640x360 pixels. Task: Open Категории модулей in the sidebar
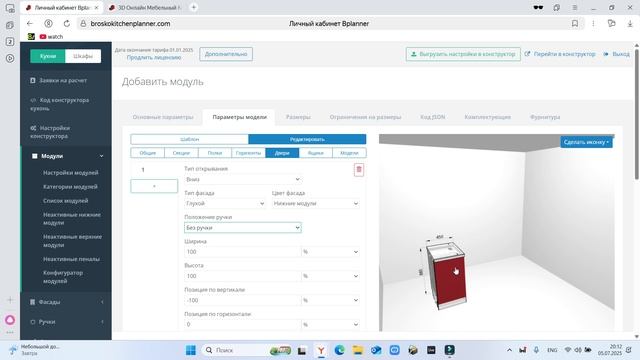pos(70,187)
